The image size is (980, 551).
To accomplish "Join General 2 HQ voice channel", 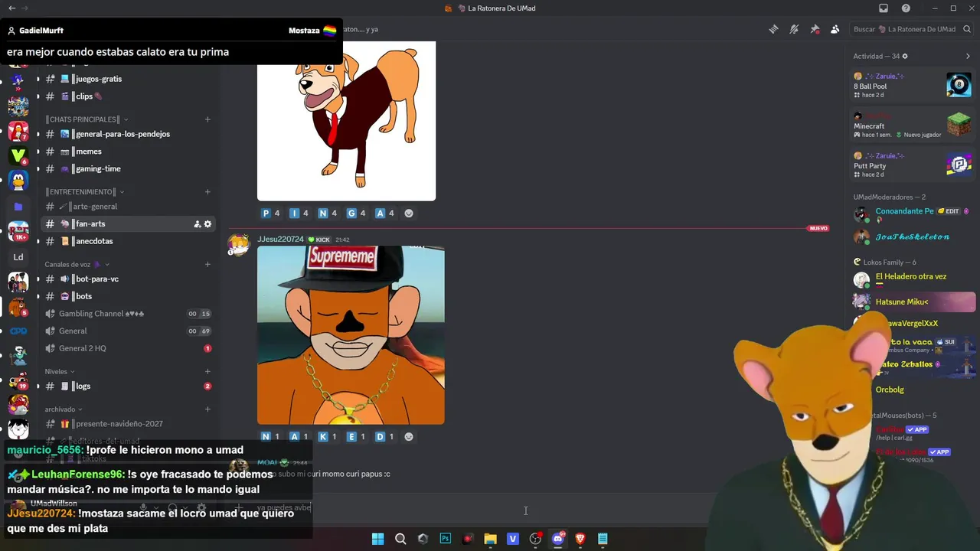I will (129, 348).
